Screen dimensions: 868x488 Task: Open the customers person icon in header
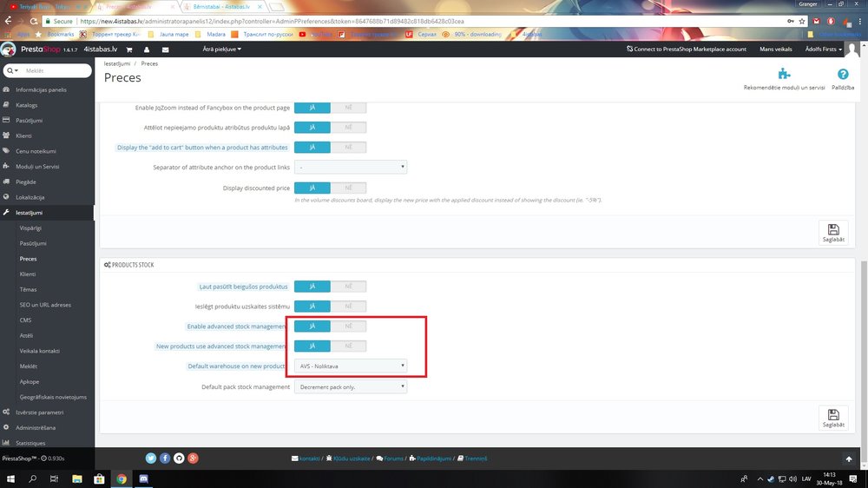[147, 49]
